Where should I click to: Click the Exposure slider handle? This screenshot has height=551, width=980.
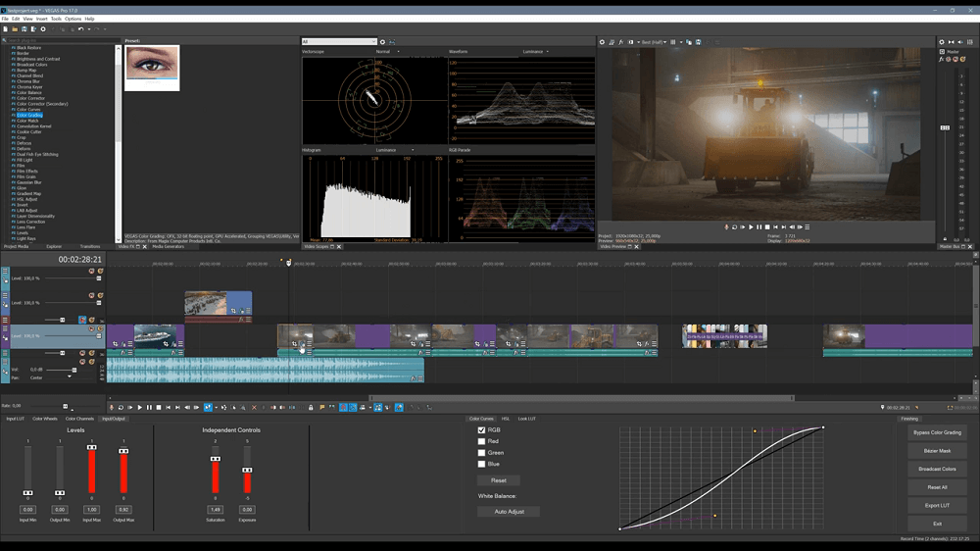[248, 470]
